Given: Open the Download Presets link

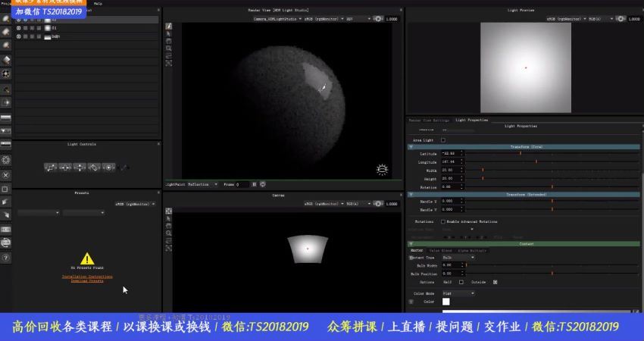Looking at the screenshot, I should (x=87, y=281).
